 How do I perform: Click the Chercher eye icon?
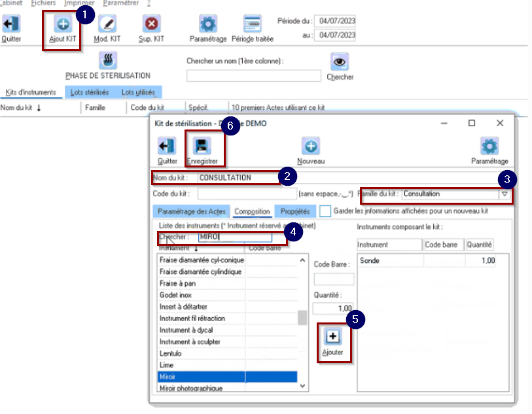(x=340, y=61)
